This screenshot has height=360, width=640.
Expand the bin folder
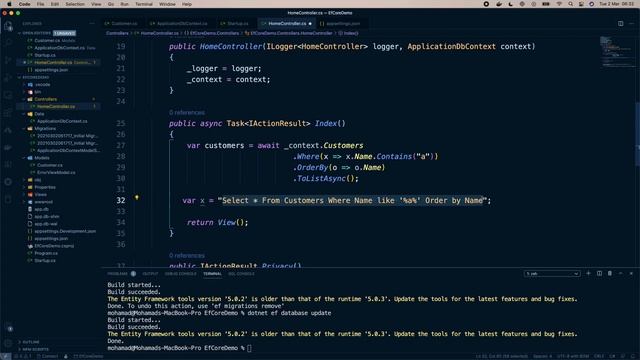[24, 92]
